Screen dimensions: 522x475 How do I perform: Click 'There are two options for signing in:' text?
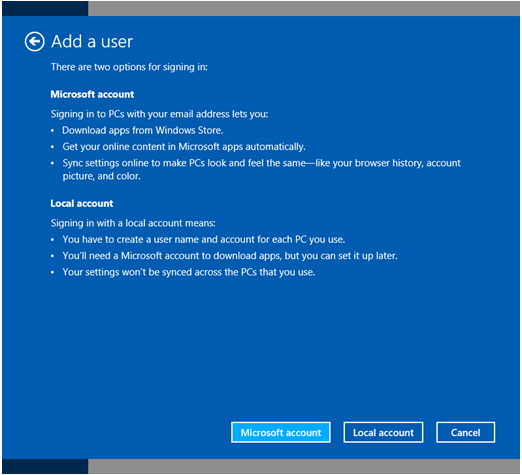tap(129, 67)
